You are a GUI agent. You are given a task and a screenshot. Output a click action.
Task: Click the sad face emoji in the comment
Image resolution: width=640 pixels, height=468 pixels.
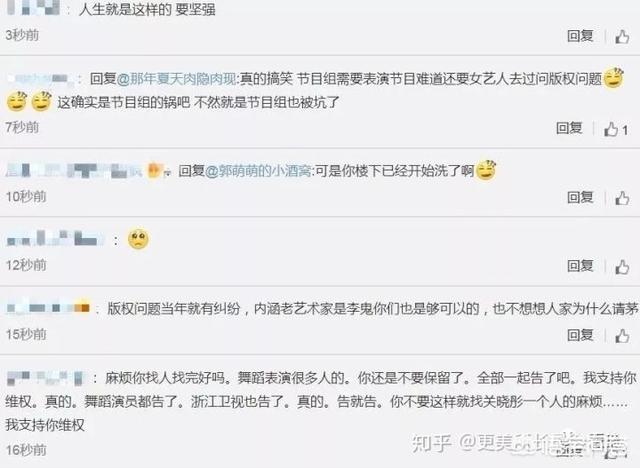pyautogui.click(x=138, y=239)
